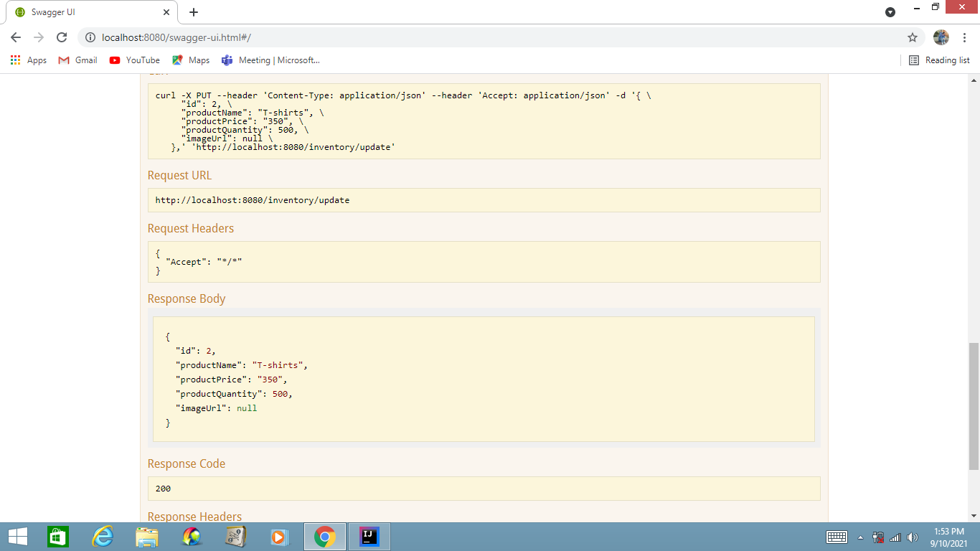Open the Meeting Microsoft Teams bookmark
Viewport: 980px width, 551px height.
coord(270,60)
